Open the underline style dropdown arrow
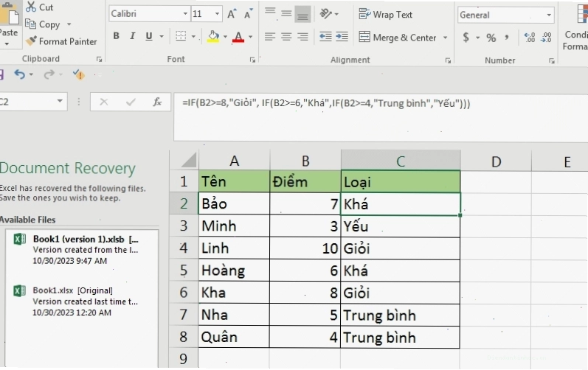 [x=162, y=36]
